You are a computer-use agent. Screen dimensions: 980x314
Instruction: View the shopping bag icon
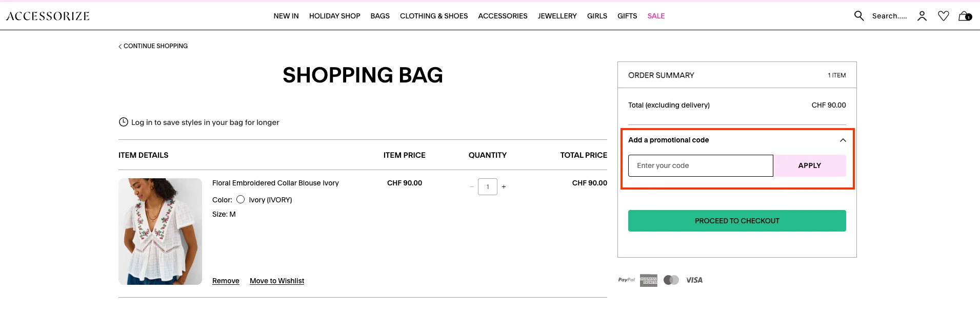(x=964, y=17)
